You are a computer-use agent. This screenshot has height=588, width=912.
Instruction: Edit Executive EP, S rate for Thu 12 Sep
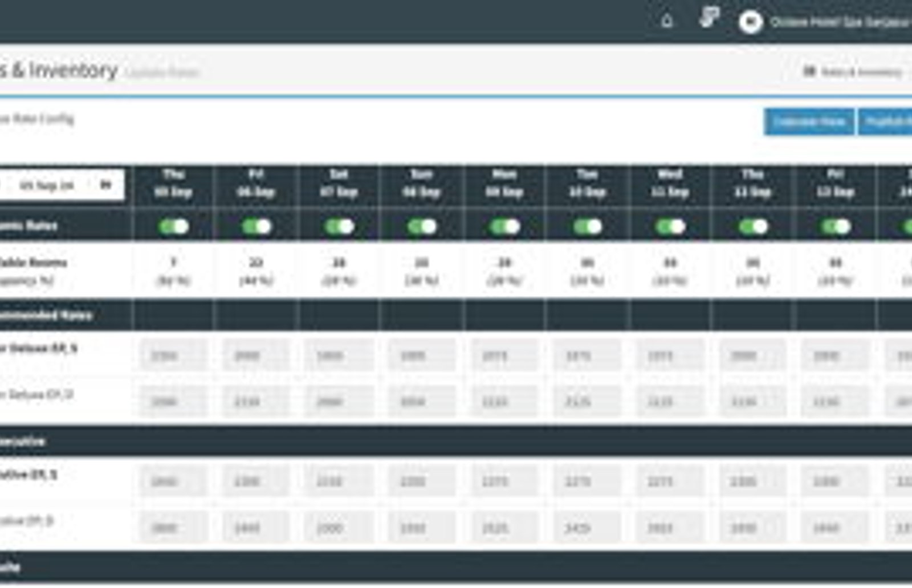click(753, 481)
